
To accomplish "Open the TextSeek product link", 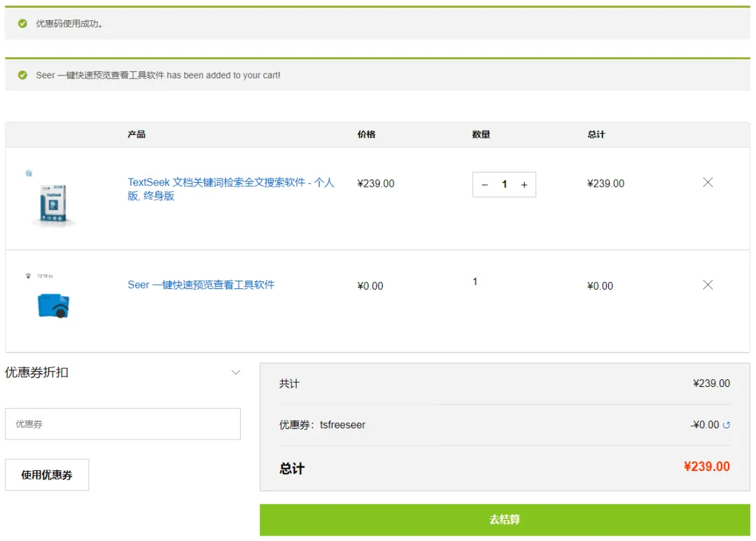I will [x=230, y=189].
